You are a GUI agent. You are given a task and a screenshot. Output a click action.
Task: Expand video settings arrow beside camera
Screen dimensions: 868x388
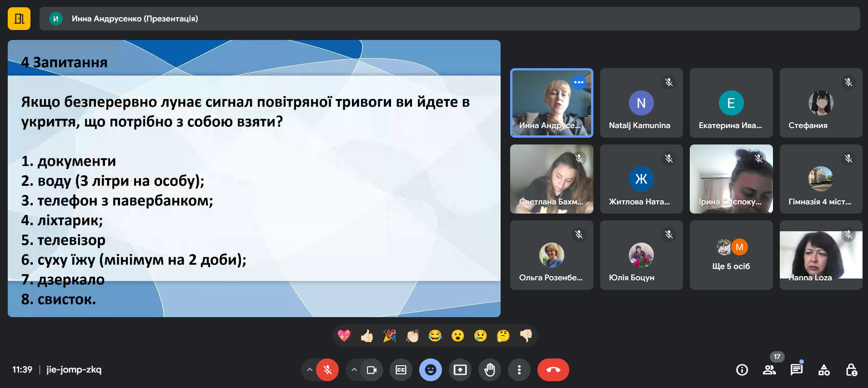354,370
